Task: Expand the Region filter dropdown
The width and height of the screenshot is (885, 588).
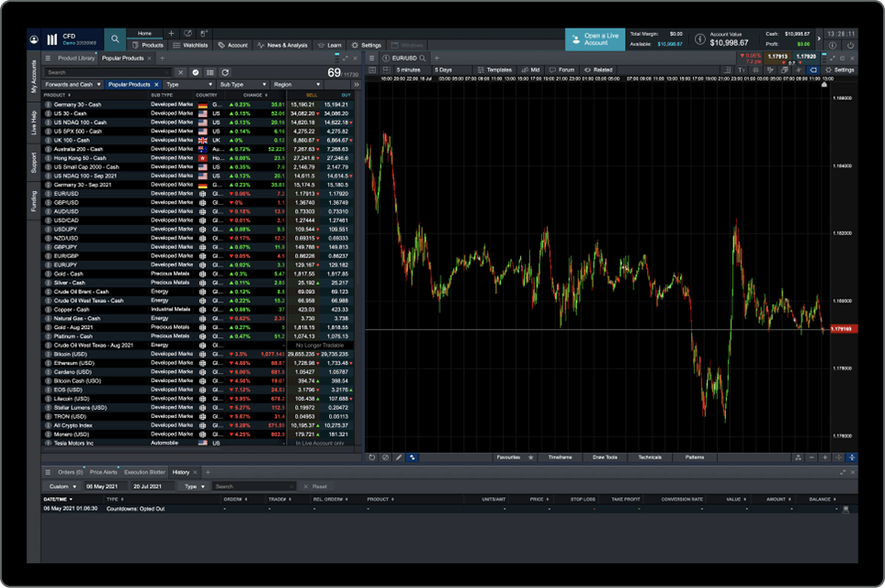Action: point(294,85)
